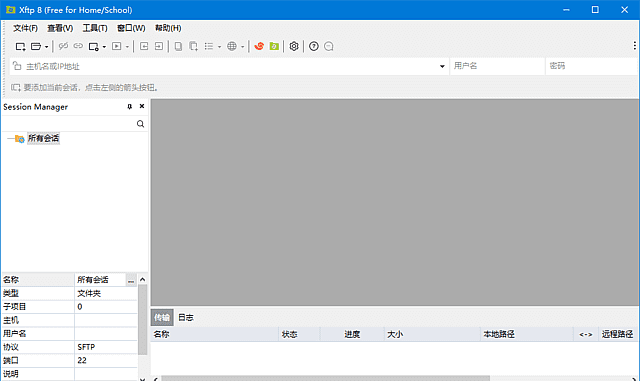Click the 文件夹 value in 类型 row

89,294
